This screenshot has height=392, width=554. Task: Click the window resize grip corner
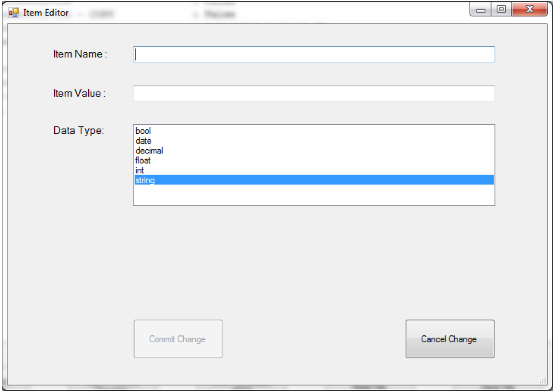[543, 381]
